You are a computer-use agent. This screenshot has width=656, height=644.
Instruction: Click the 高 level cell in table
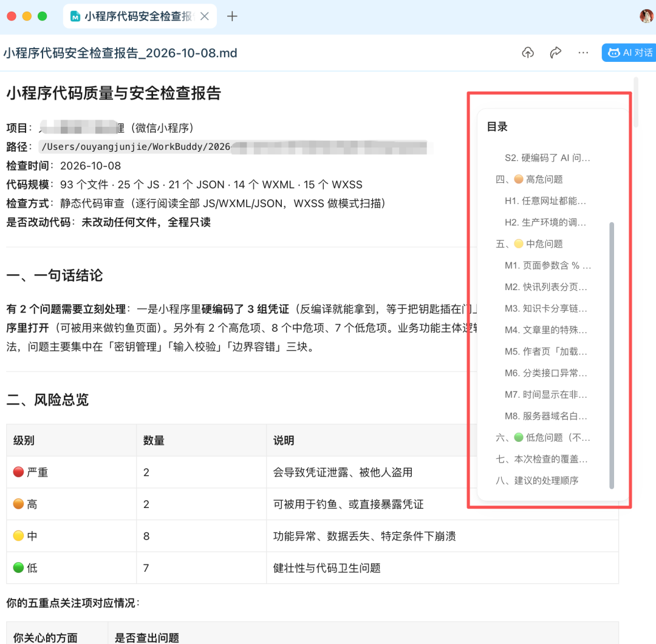click(71, 504)
